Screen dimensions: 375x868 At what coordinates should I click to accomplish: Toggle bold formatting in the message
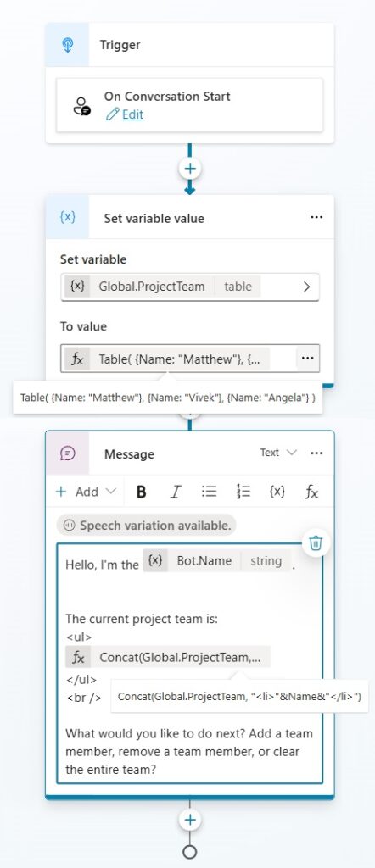click(141, 492)
